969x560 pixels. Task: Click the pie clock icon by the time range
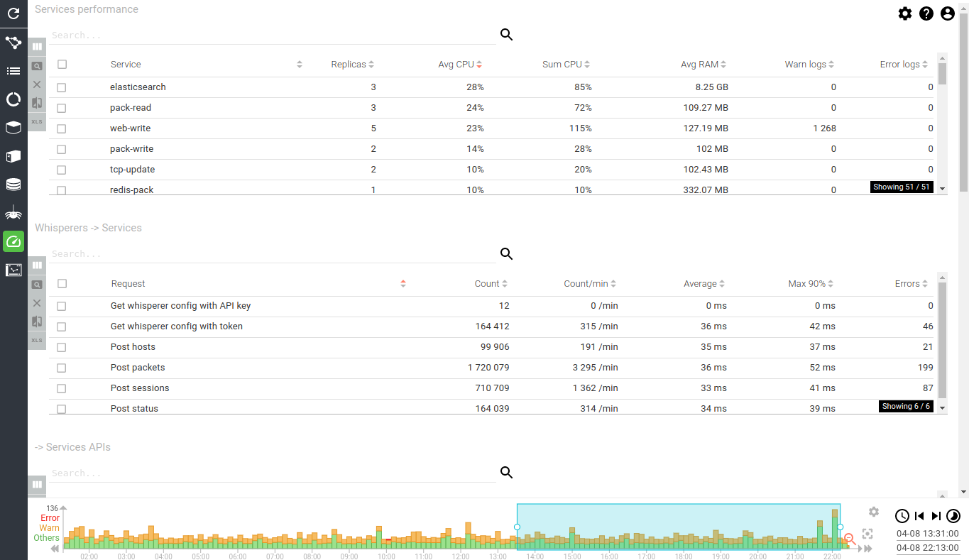pos(953,516)
